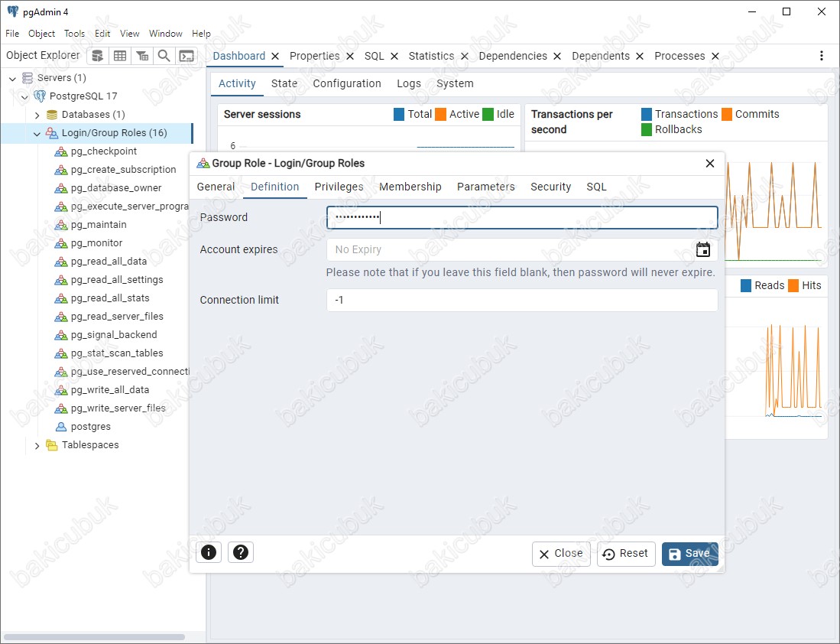The height and width of the screenshot is (644, 840).
Task: Click the Close button in dialog footer
Action: (561, 554)
